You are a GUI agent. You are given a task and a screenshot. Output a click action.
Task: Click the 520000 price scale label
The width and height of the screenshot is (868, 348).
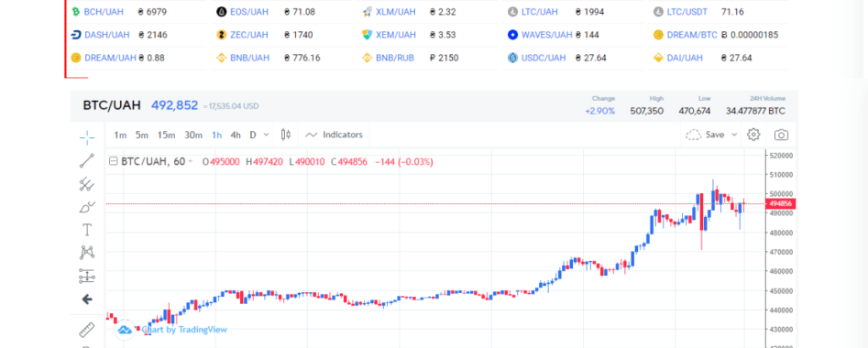(781, 156)
